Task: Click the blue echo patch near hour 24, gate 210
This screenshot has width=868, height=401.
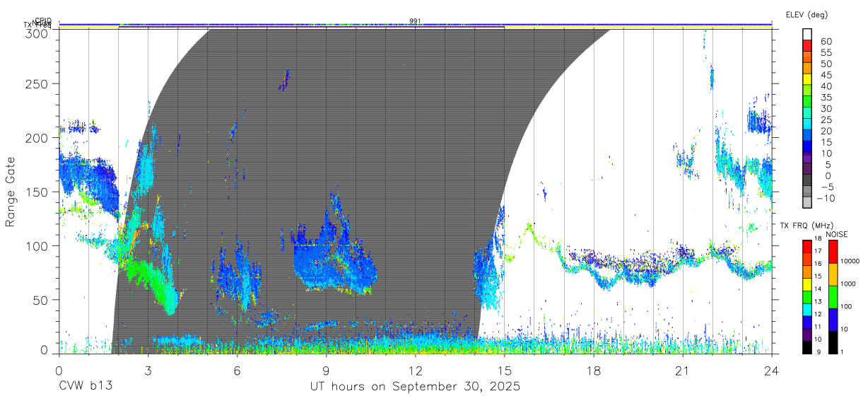Action: coord(760,122)
